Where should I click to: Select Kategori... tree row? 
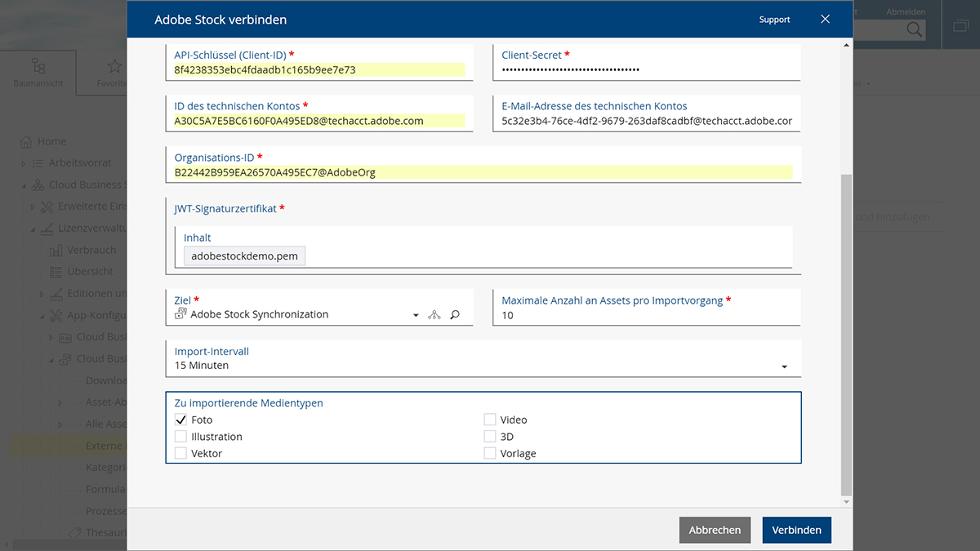[106, 468]
